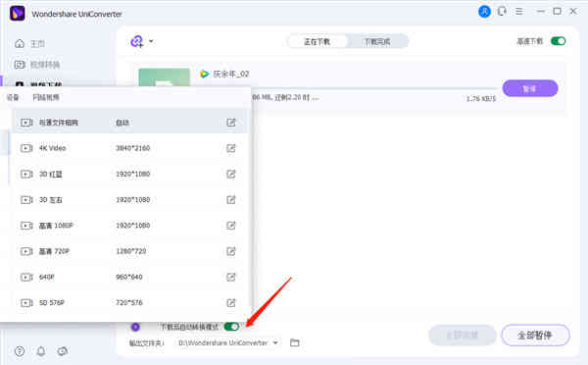Open the notification bell icon
Viewport: 588px width, 365px height.
tap(41, 351)
